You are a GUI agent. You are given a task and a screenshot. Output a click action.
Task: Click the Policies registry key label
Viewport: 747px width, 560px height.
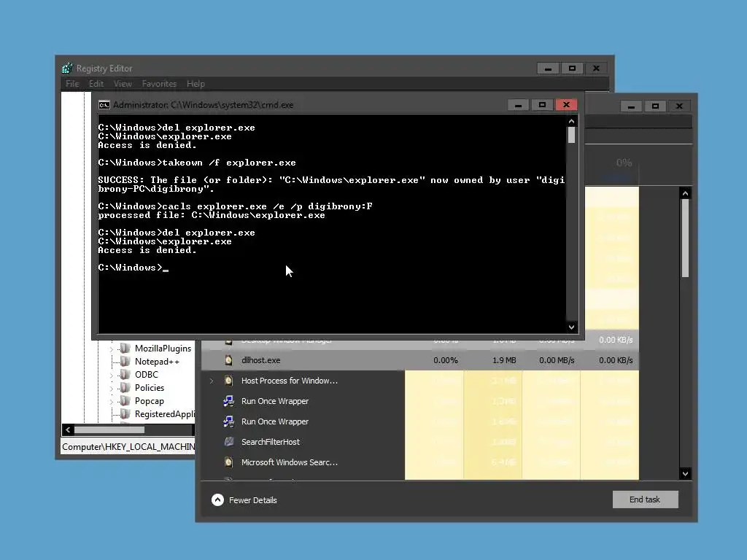point(150,388)
